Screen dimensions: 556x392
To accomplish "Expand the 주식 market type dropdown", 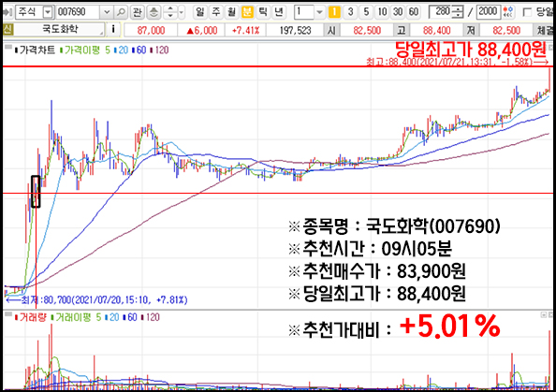I will pyautogui.click(x=47, y=12).
